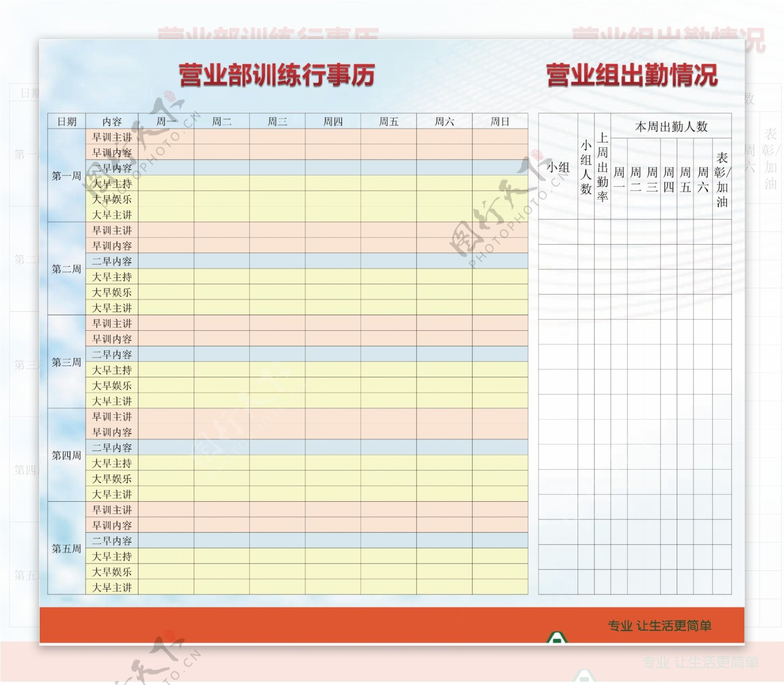Pick 早训主讲 for 第四周
This screenshot has width=784, height=685.
coord(112,416)
